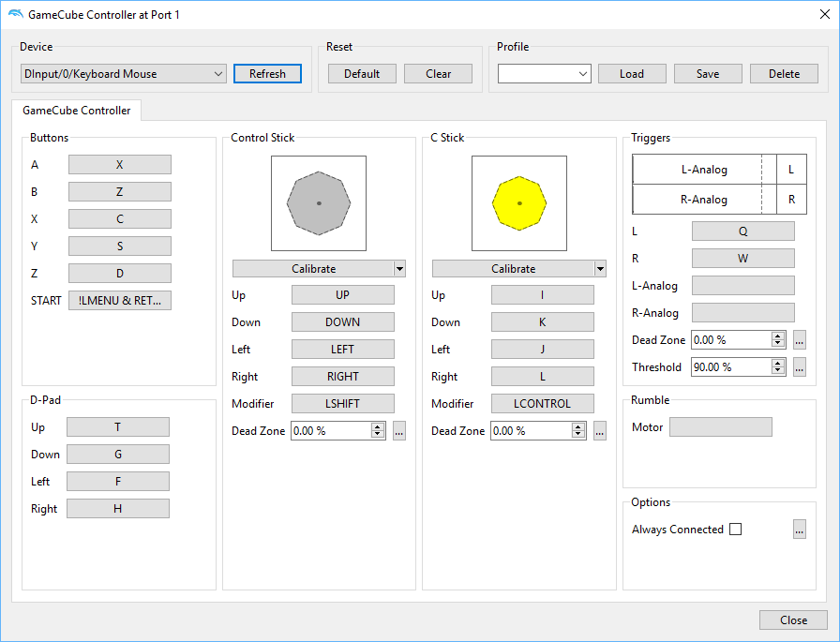
Task: Load the selected profile
Action: tap(632, 74)
